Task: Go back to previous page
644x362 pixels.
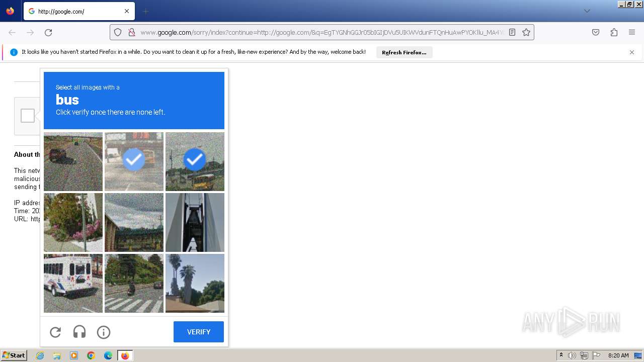Action: point(12,32)
